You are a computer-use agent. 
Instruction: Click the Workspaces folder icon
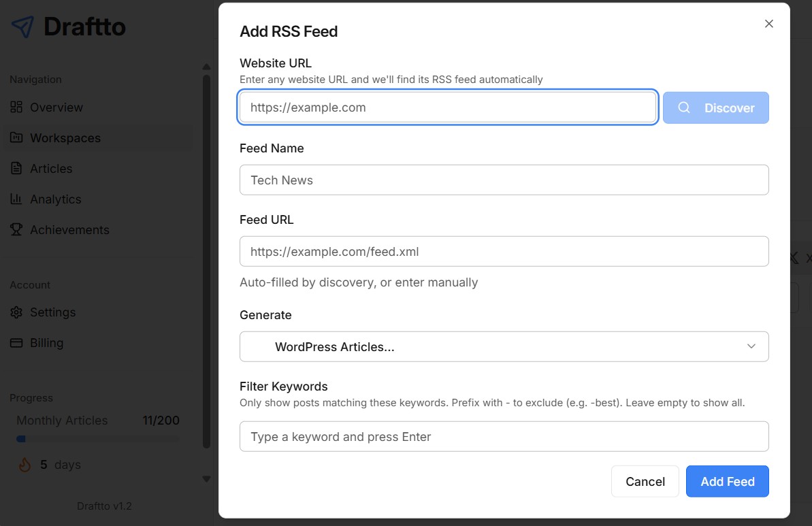pyautogui.click(x=16, y=137)
